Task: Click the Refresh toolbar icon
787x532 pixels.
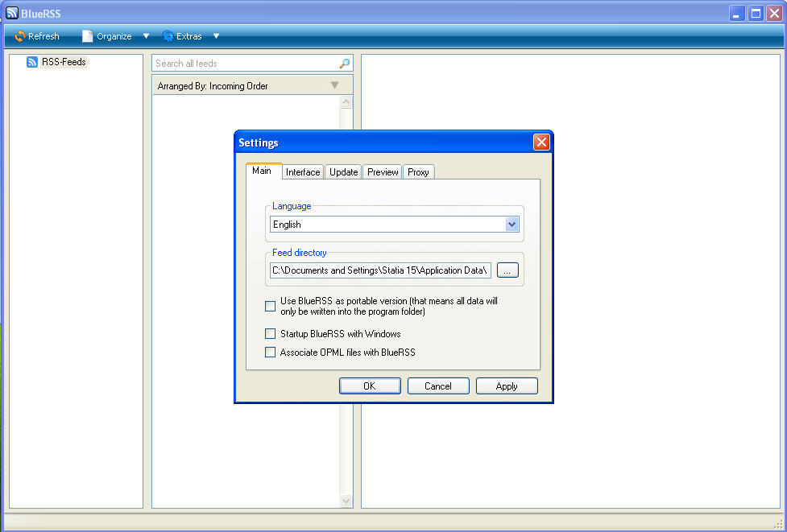Action: [19, 36]
